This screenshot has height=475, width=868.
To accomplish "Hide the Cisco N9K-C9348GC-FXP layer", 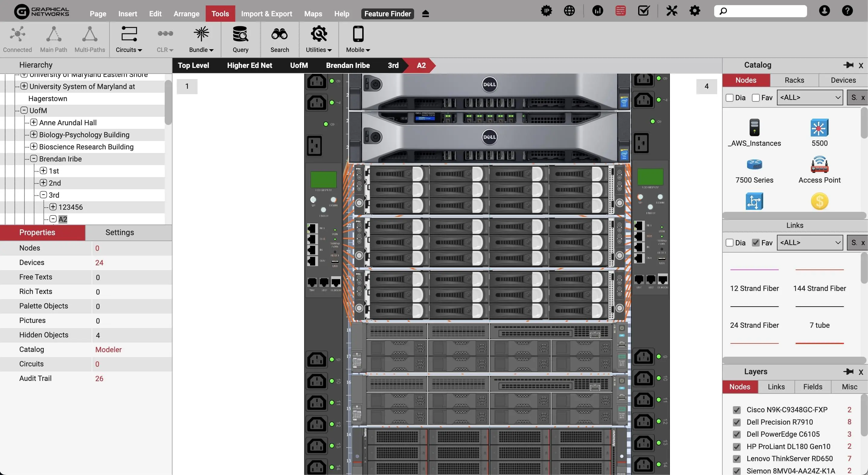I will point(737,410).
